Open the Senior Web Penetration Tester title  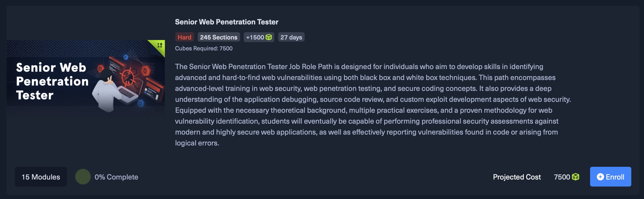pyautogui.click(x=226, y=22)
